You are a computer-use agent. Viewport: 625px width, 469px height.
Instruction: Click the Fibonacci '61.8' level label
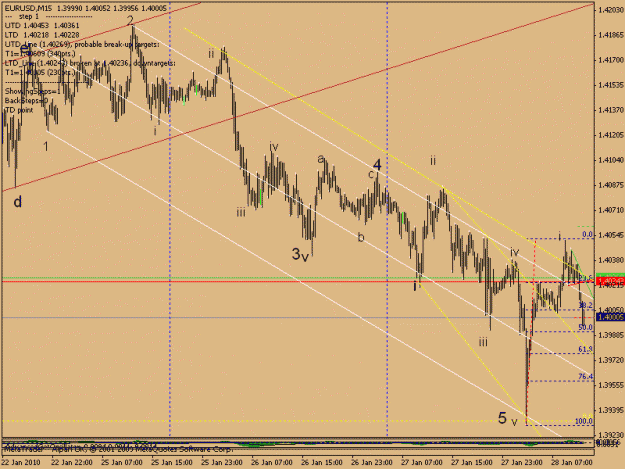(x=586, y=349)
